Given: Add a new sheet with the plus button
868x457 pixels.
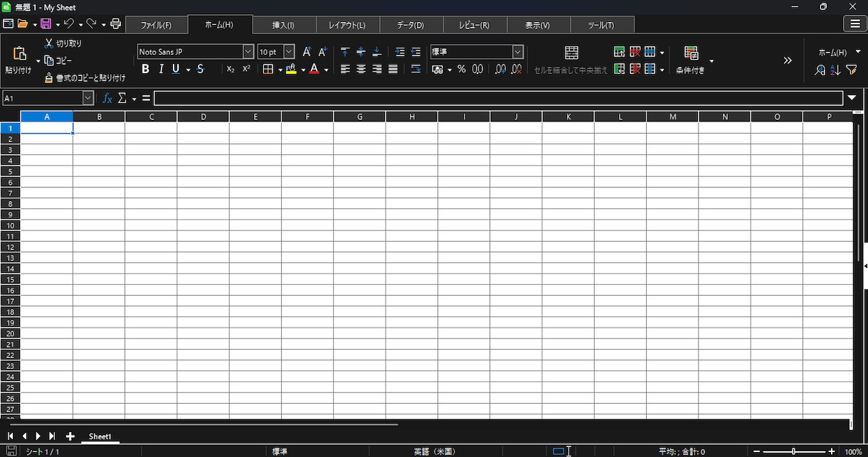Looking at the screenshot, I should pos(70,436).
